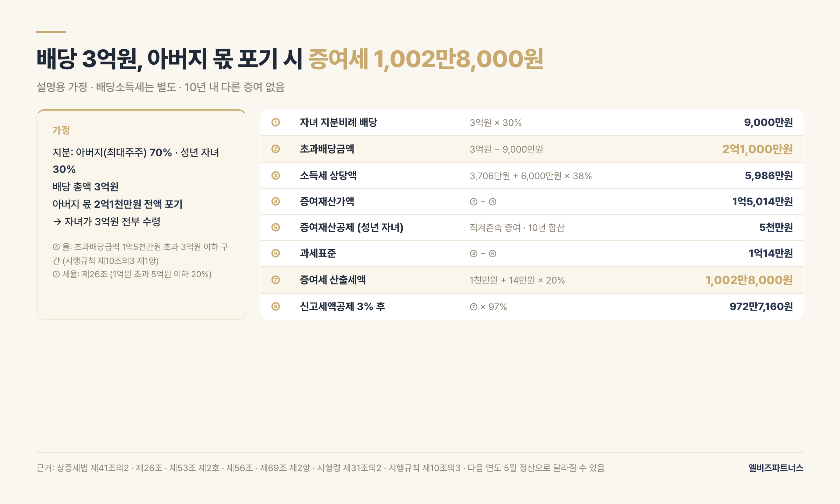This screenshot has width=840, height=504.
Task: Click the circled number 6 icon beside 과세표준
Action: (275, 253)
